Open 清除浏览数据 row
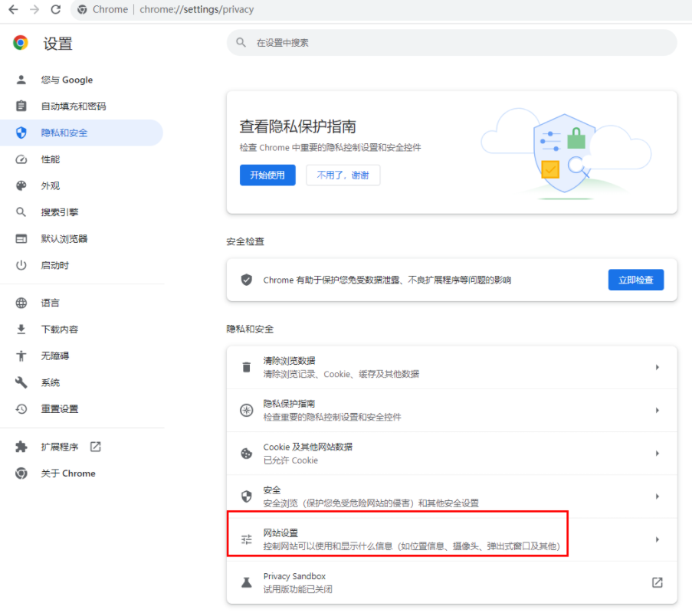 tap(452, 367)
